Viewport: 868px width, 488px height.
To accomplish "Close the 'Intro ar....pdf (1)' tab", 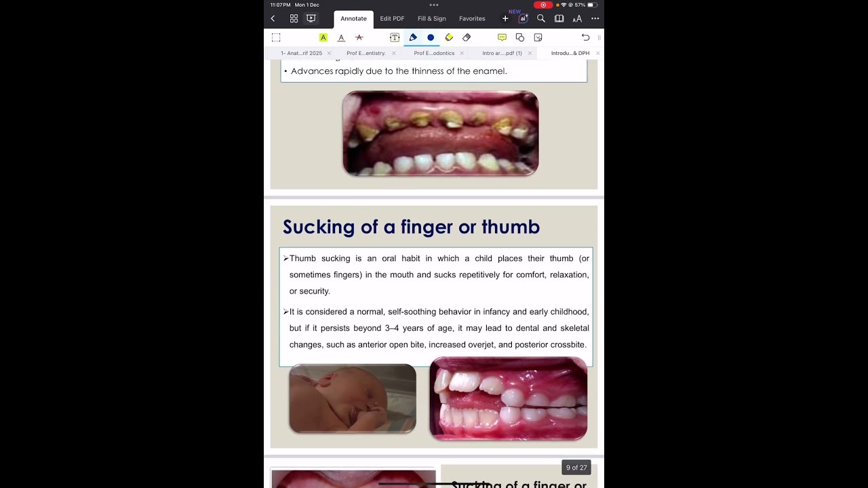I will click(529, 53).
